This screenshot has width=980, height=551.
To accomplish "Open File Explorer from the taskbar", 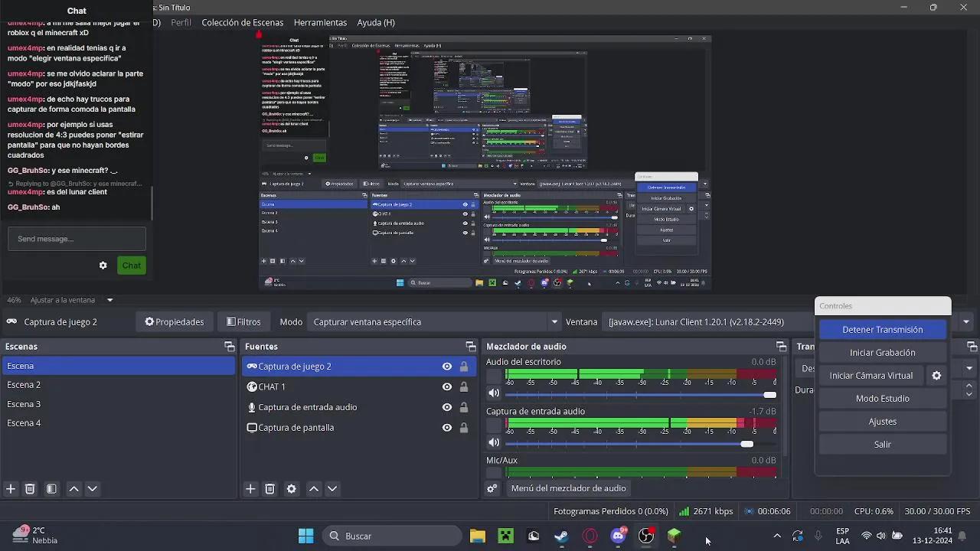I will point(478,536).
